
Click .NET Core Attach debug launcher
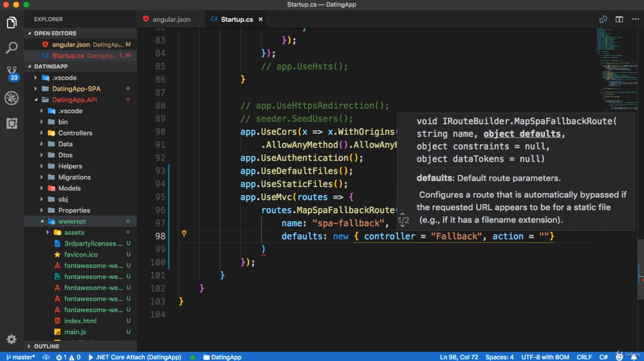pos(135,357)
